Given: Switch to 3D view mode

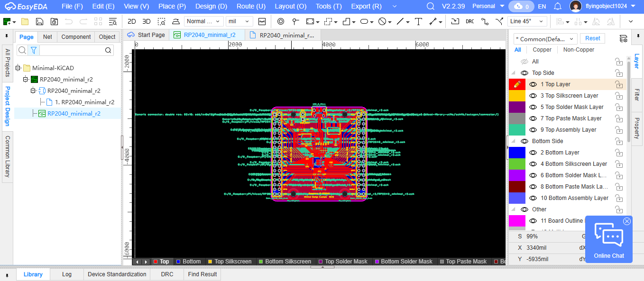Looking at the screenshot, I should (x=147, y=21).
